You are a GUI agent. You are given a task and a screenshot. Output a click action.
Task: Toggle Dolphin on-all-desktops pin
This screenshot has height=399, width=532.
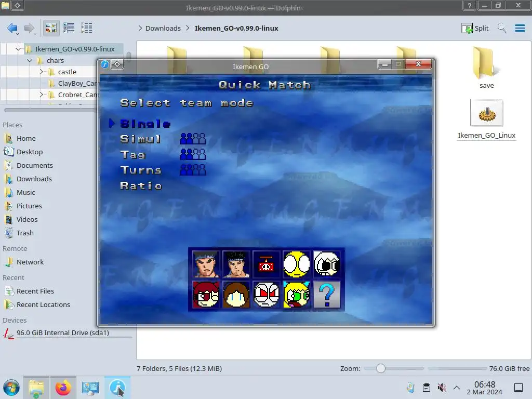(18, 5)
